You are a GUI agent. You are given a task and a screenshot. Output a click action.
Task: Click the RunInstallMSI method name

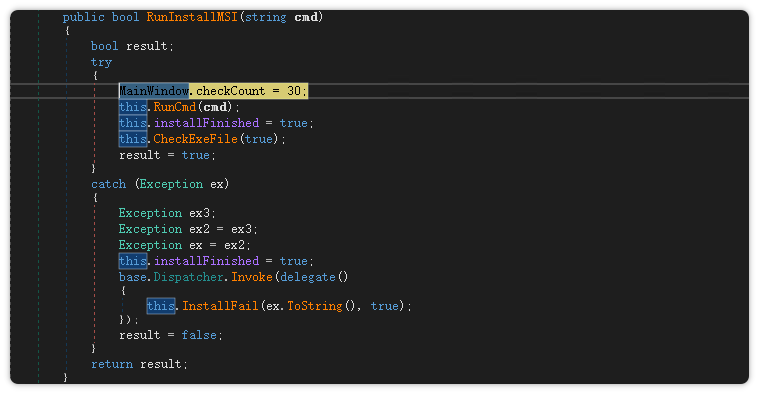pyautogui.click(x=192, y=17)
